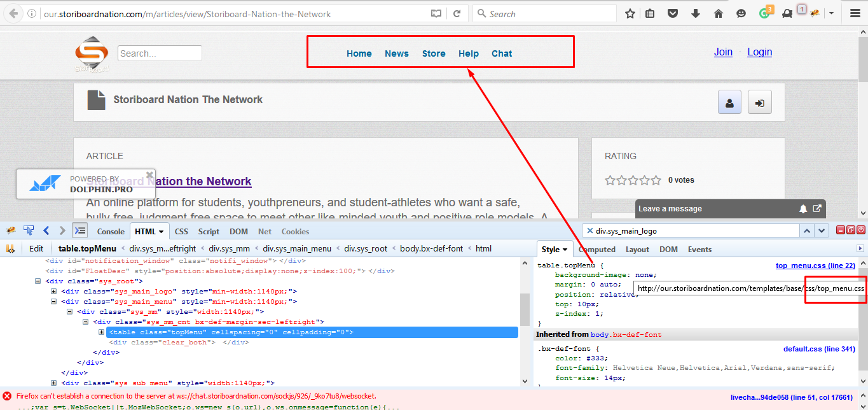Viewport: 868px width, 410px height.
Task: Expand the sys_main_logo div node
Action: (x=54, y=292)
